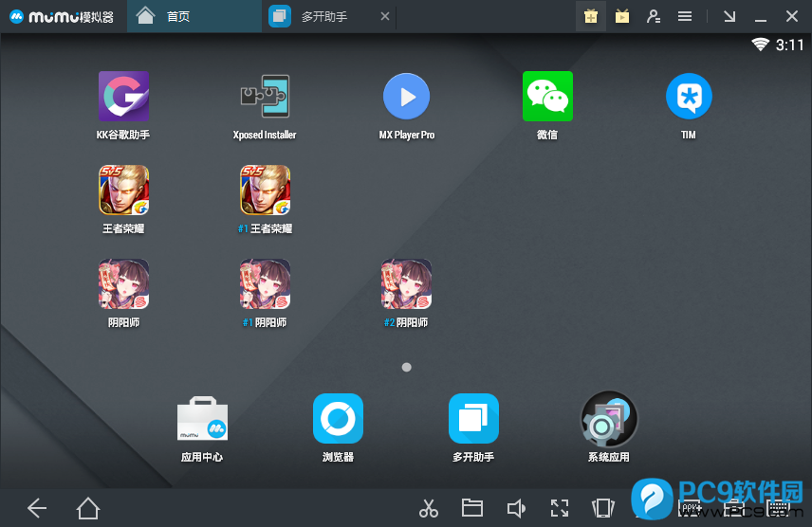Expand the hamburger menu in title bar

pos(684,16)
